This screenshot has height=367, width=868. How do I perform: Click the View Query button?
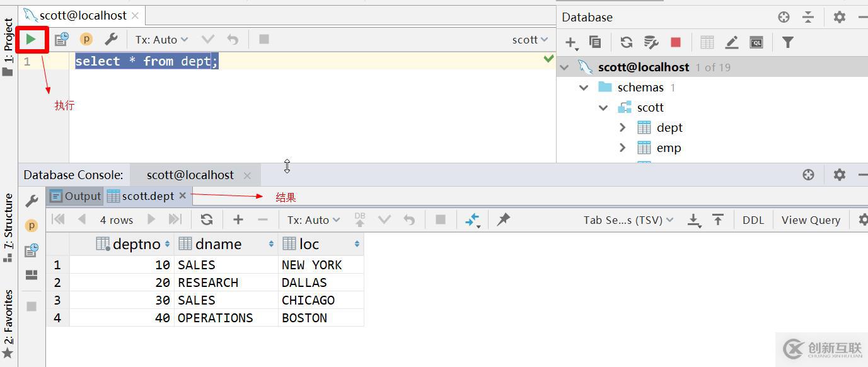coord(811,220)
